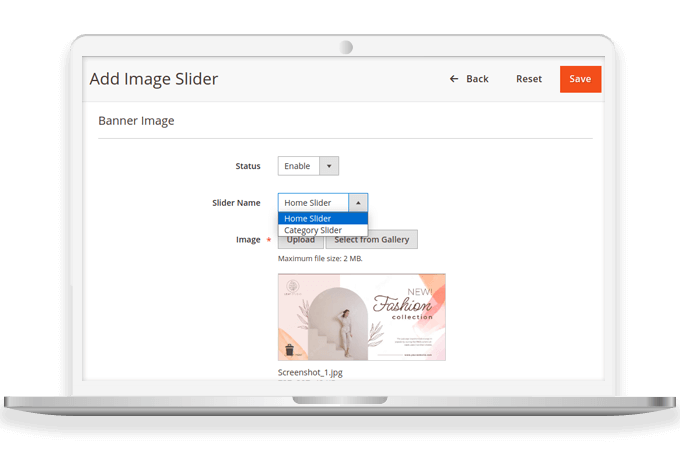Click the Slider Name field label

(236, 203)
